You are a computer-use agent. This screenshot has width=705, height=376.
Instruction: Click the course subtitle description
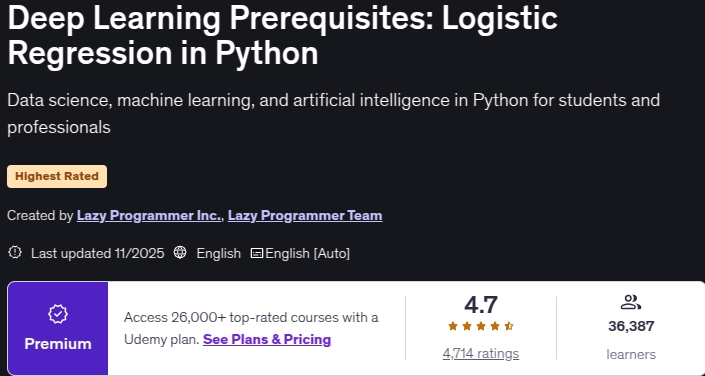click(x=334, y=113)
